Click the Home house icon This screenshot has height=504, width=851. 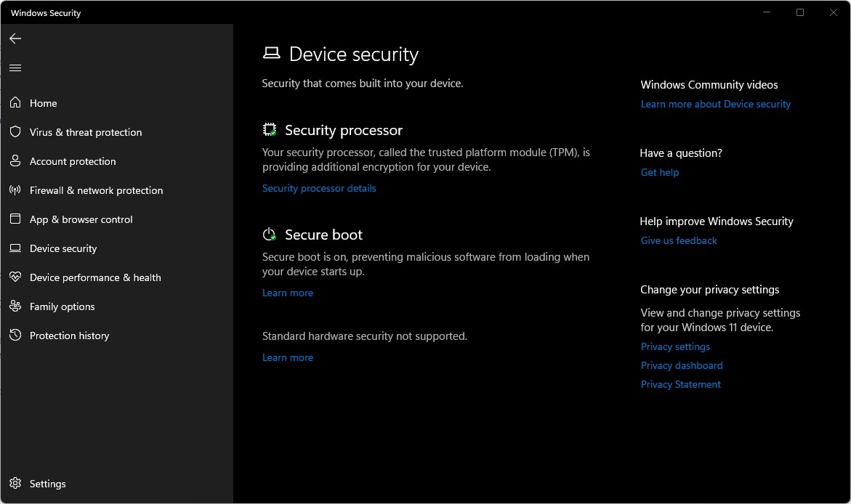(x=15, y=102)
